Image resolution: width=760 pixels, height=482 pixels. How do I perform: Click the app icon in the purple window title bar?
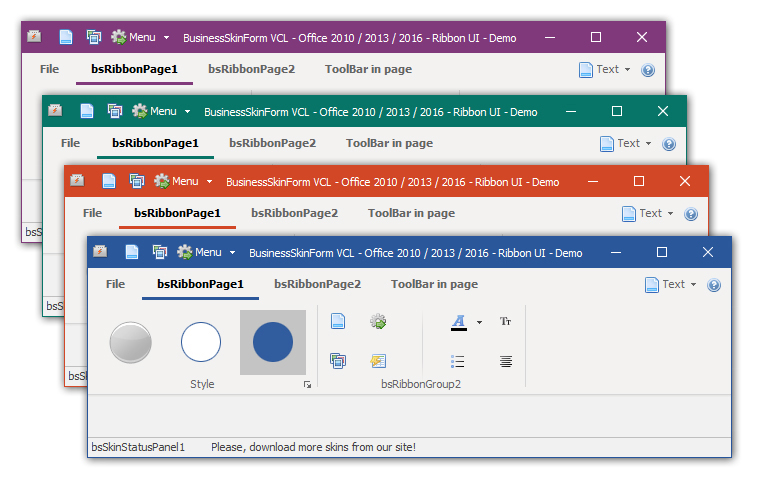(34, 36)
